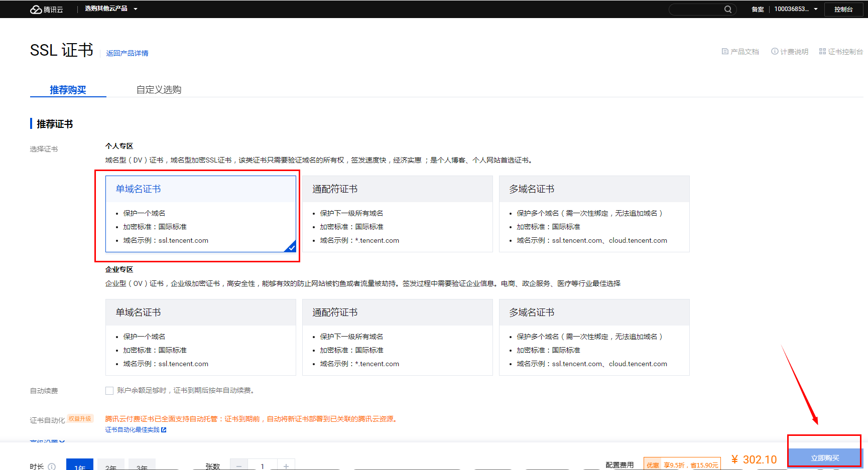The image size is (868, 470).
Task: Enable the 自动续费 auto-renew checkbox
Action: pyautogui.click(x=109, y=391)
